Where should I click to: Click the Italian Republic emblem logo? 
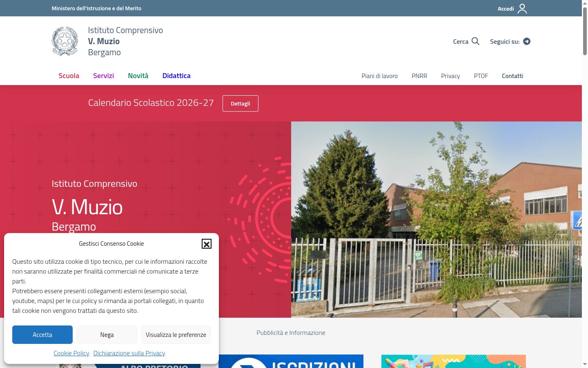point(65,41)
